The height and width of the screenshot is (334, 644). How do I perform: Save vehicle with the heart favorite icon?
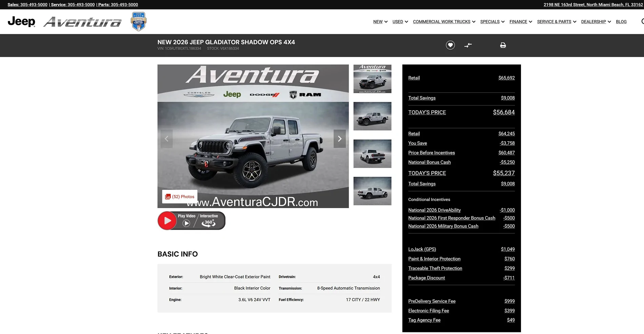click(450, 45)
